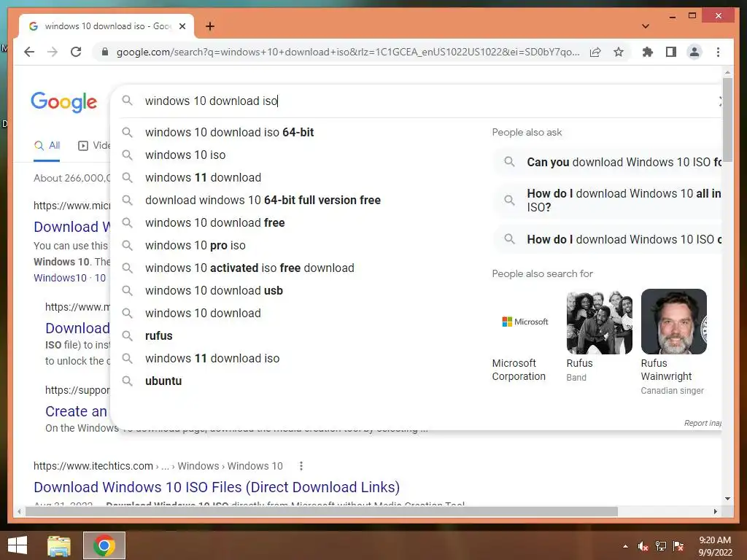Select suggestion 'windows 10 iso'
The image size is (747, 560).
(x=185, y=155)
